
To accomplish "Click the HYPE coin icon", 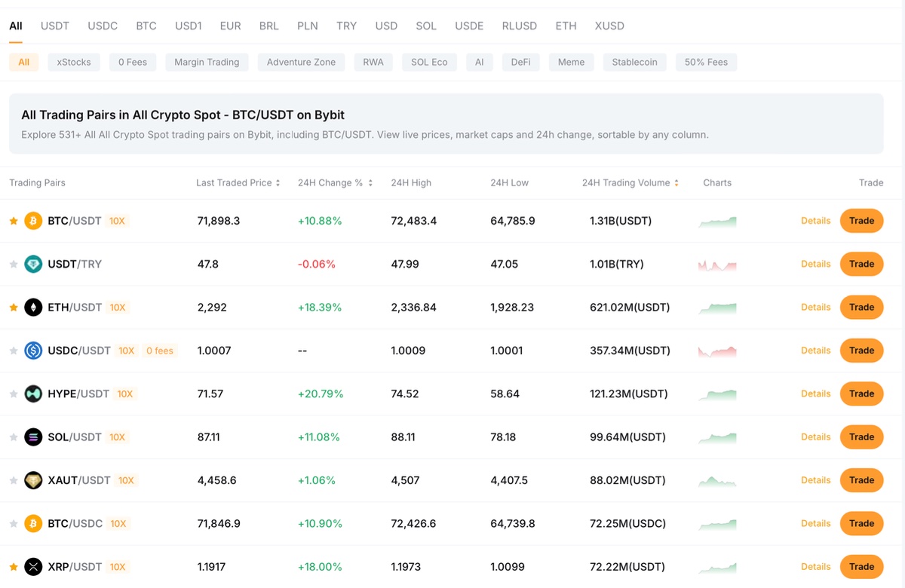I will pyautogui.click(x=33, y=394).
